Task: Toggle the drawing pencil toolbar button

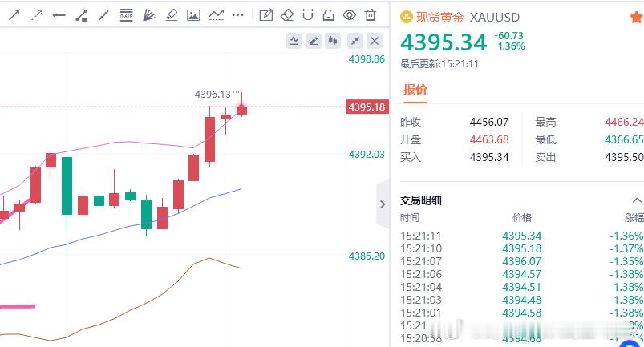Action: [x=314, y=41]
